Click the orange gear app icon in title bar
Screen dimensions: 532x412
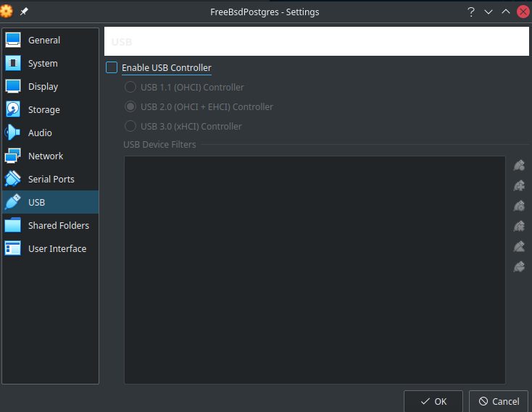coord(6,12)
